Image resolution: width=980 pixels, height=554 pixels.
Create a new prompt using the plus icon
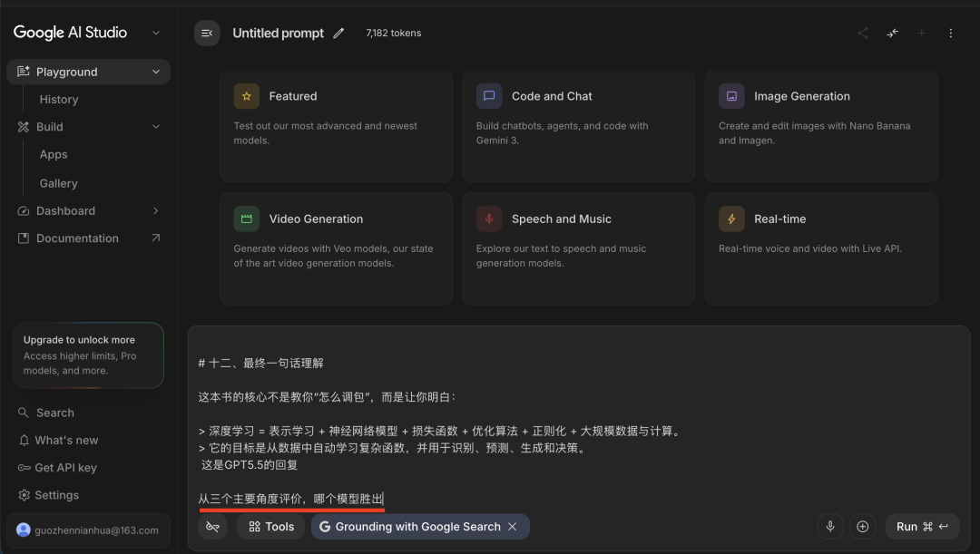pos(921,33)
